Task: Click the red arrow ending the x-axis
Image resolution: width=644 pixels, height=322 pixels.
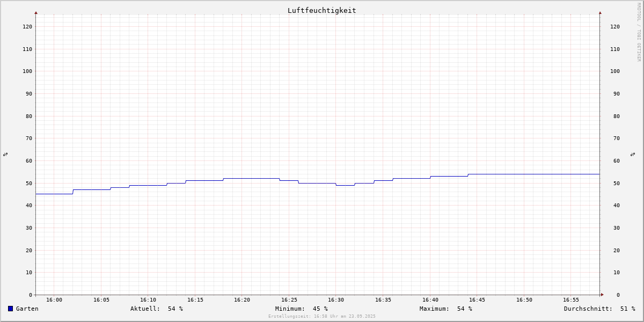Action: pyautogui.click(x=602, y=295)
